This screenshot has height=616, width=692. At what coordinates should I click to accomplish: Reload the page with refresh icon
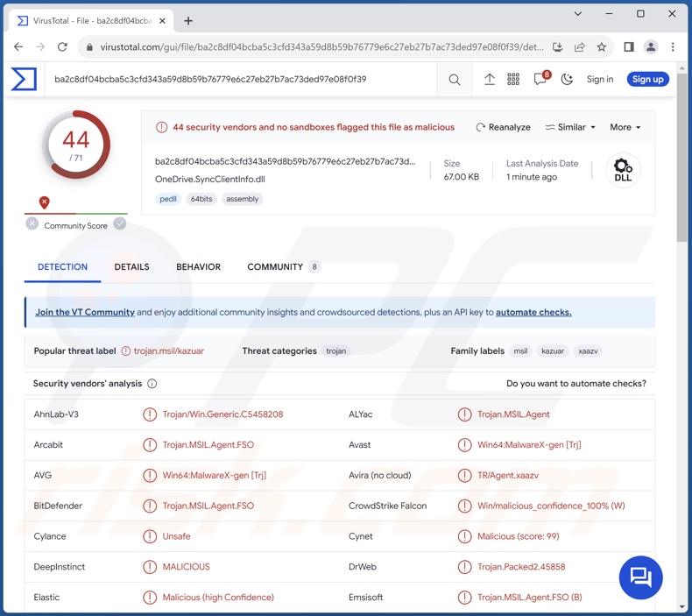[x=63, y=46]
